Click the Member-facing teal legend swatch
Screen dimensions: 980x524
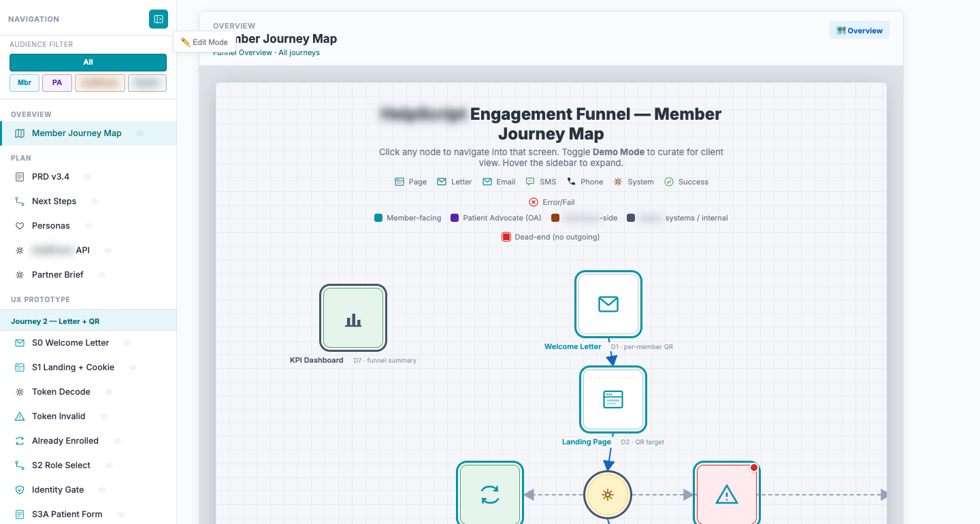[378, 218]
